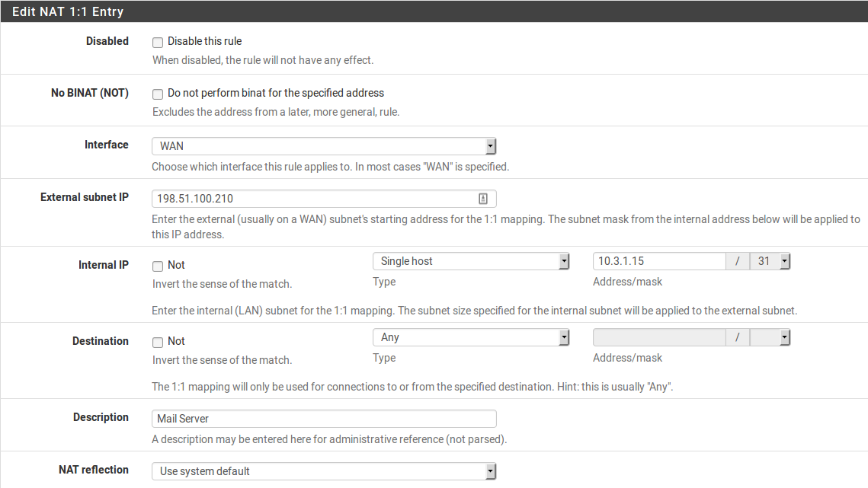The height and width of the screenshot is (488, 868).
Task: Open the Internal IP subnet mask dropdown
Action: pos(770,261)
